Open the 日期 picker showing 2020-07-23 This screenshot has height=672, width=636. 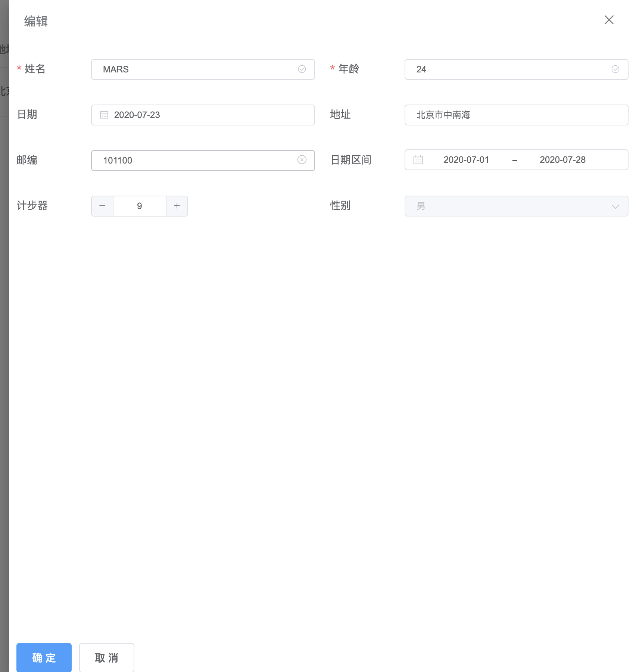coord(203,115)
